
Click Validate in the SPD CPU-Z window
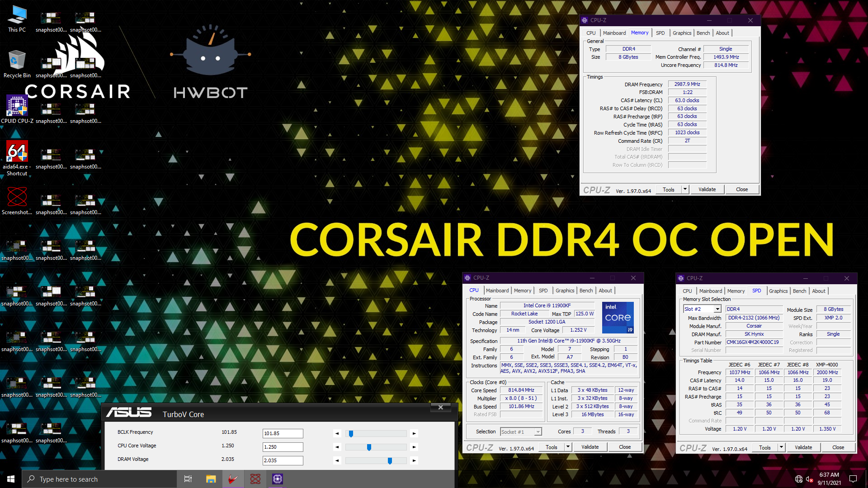(803, 447)
